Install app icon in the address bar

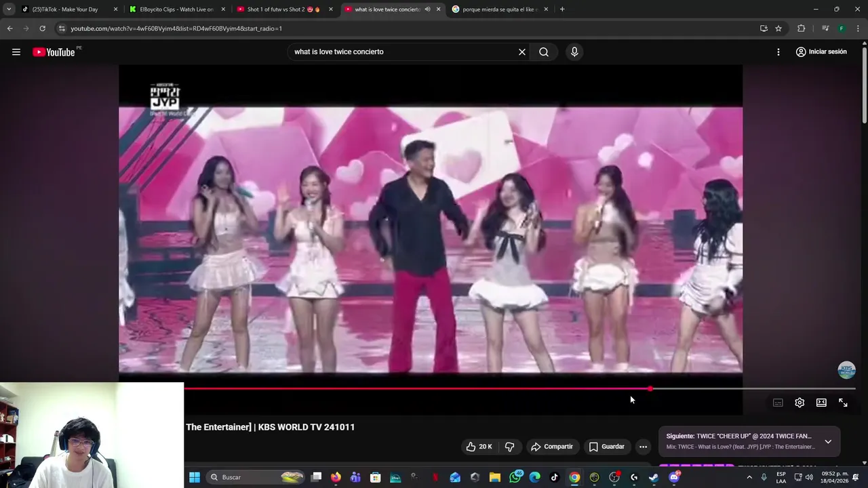point(764,28)
